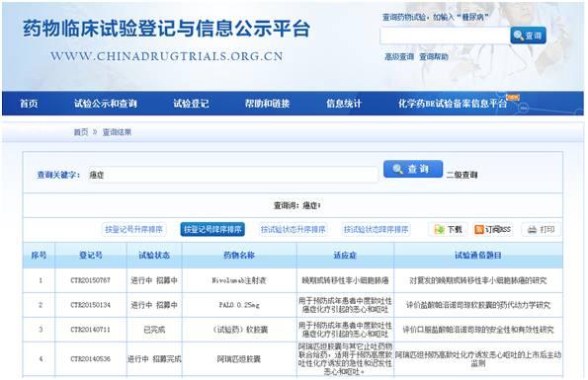Click the 试验通俗题目 column header
The height and width of the screenshot is (380, 588).
pyautogui.click(x=478, y=256)
